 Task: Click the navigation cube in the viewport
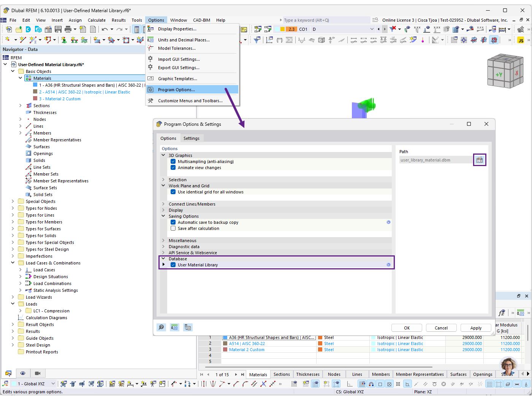[505, 71]
